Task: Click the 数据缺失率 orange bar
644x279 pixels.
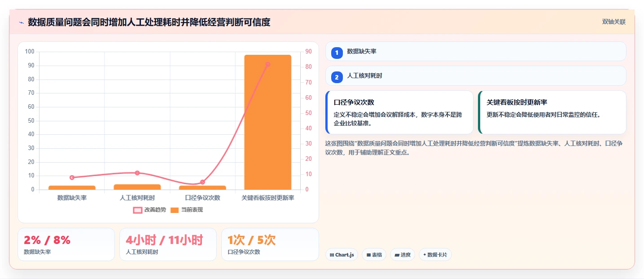Action: [72, 187]
